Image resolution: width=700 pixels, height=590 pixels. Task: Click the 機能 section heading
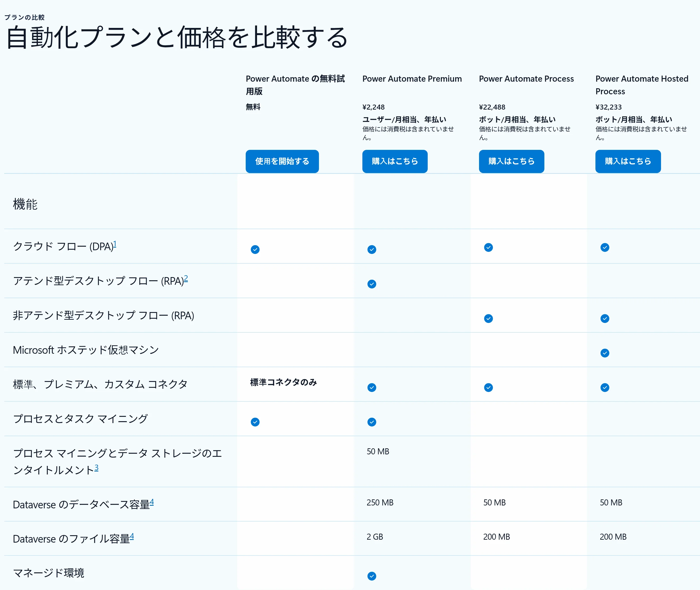tap(25, 204)
